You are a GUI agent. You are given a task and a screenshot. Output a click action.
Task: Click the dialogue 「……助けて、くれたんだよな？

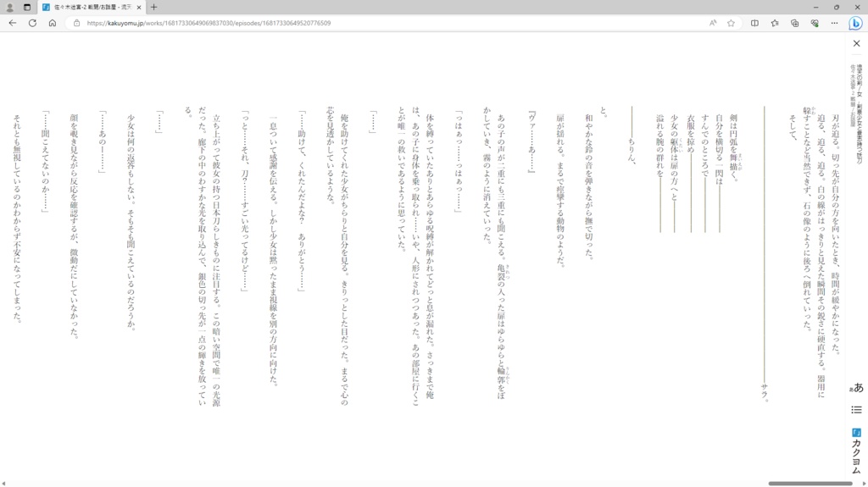(x=302, y=201)
